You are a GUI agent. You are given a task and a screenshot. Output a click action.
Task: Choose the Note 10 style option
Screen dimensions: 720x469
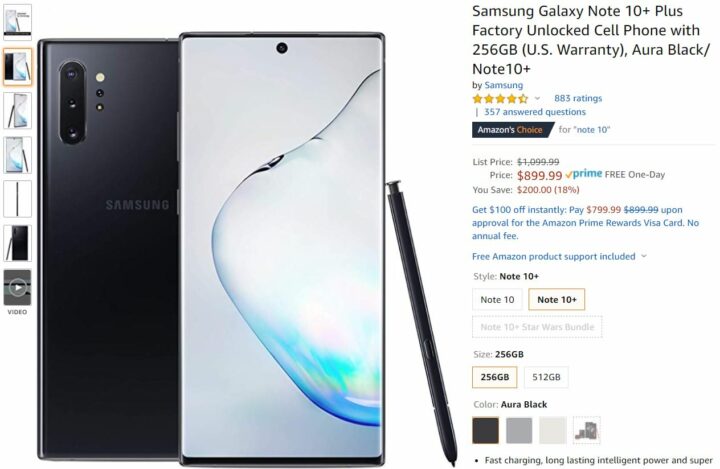(497, 299)
